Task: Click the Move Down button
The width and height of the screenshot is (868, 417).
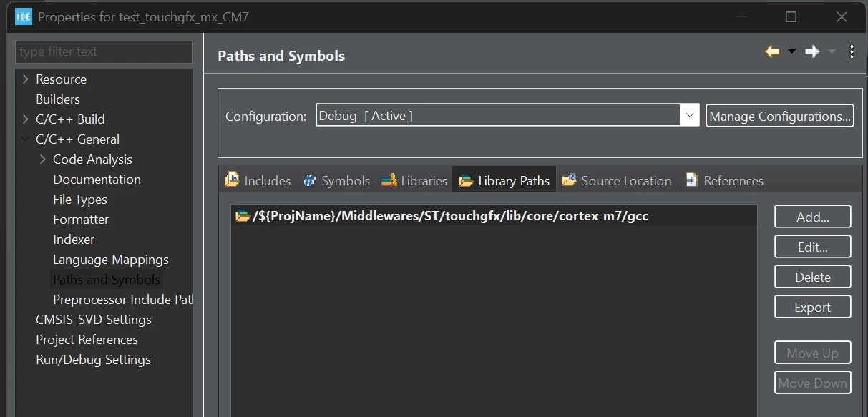Action: 813,383
